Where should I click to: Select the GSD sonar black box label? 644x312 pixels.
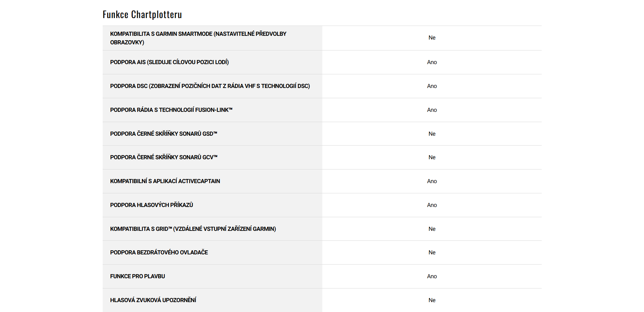[x=163, y=134]
